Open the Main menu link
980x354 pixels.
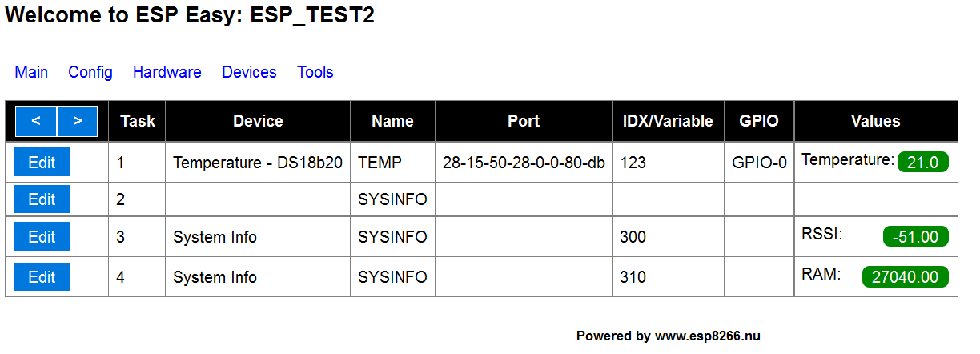[31, 72]
